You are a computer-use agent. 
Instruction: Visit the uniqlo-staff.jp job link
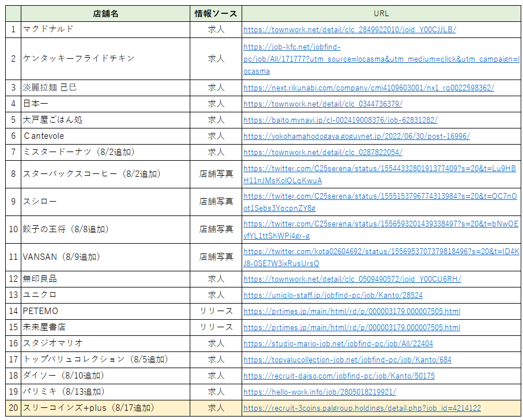click(333, 296)
